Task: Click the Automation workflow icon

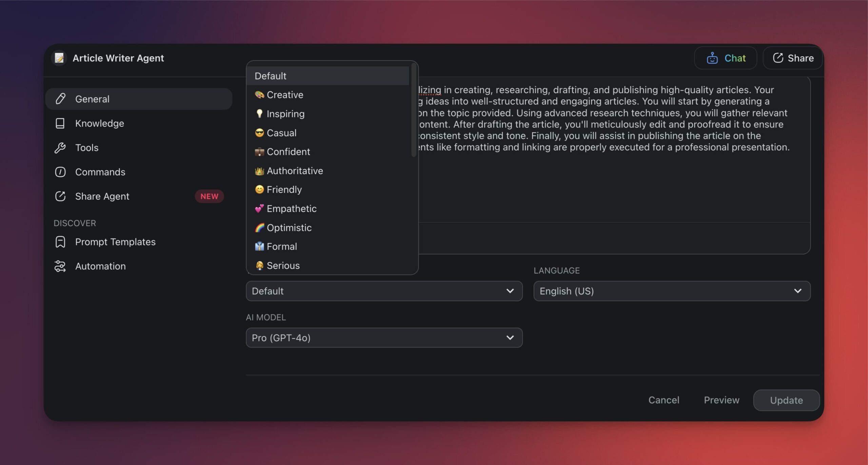Action: [60, 266]
